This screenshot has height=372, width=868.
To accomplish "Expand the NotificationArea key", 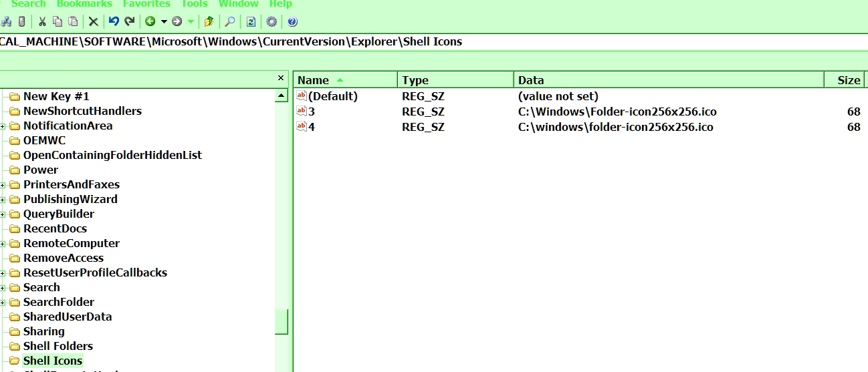I will pos(3,126).
